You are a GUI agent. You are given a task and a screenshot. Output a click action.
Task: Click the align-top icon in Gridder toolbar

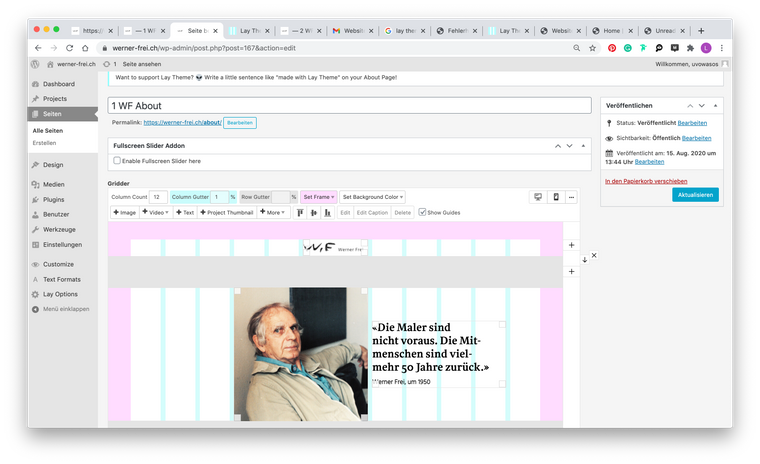pyautogui.click(x=301, y=212)
